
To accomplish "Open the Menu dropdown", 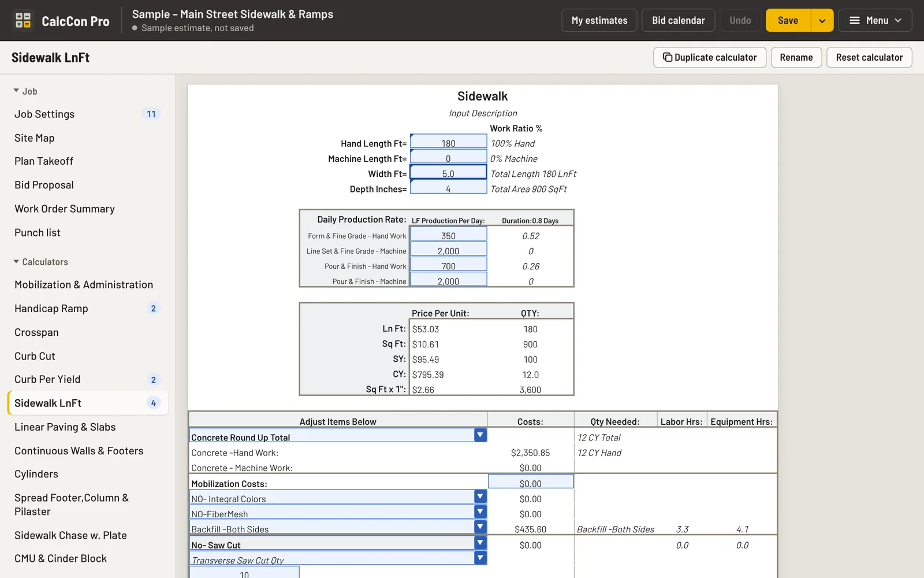I will (875, 21).
